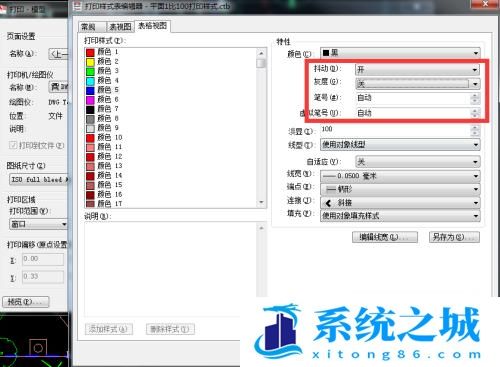Choose the black 颜色 7 swatch
The image size is (500, 367).
coord(90,109)
